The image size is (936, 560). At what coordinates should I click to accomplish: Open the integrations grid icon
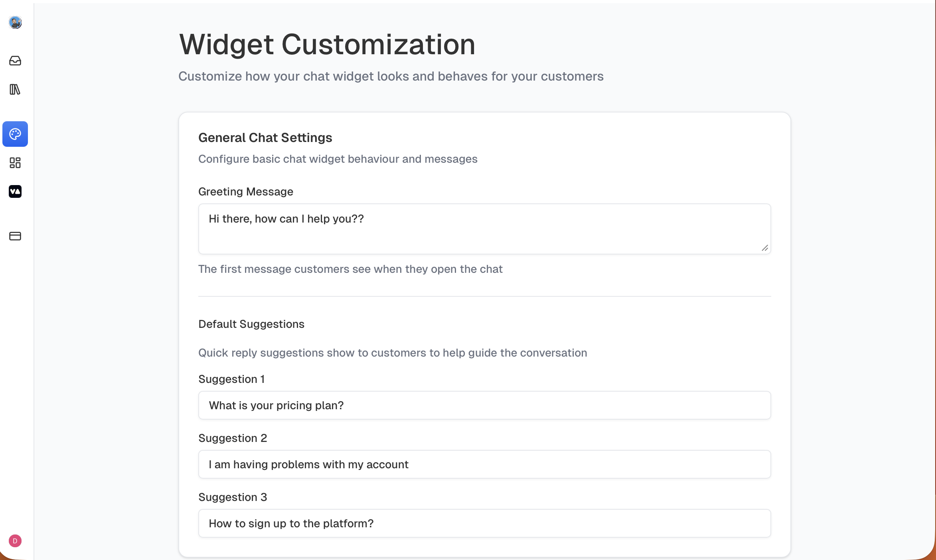15,163
